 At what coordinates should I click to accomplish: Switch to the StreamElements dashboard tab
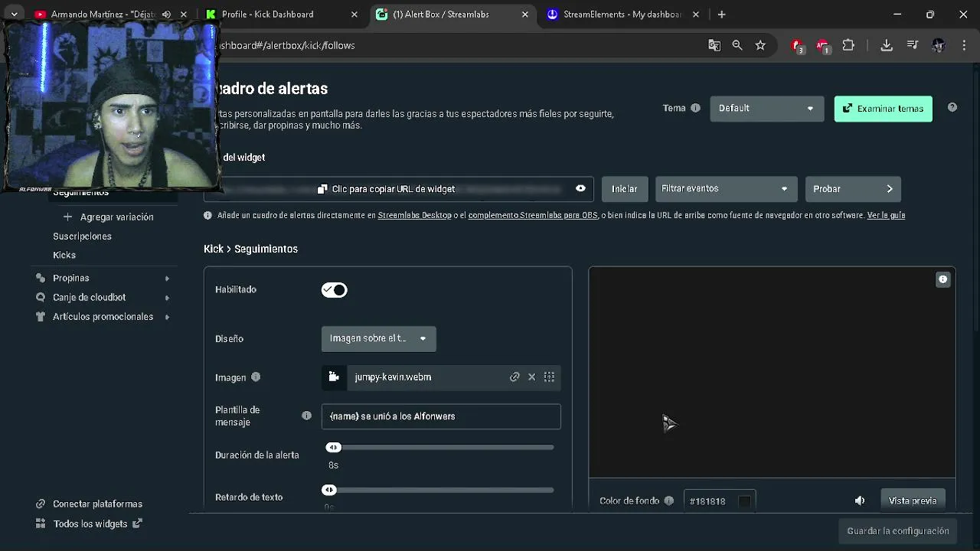coord(622,14)
